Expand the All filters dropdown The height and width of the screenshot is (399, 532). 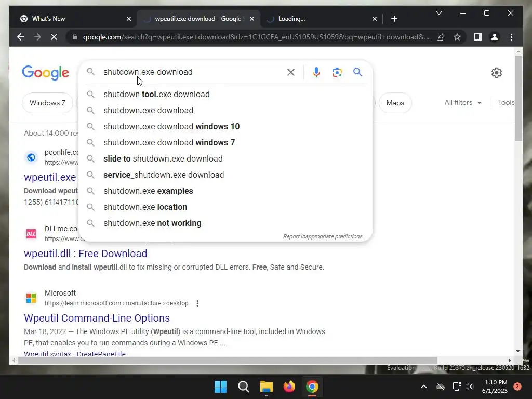pyautogui.click(x=463, y=102)
